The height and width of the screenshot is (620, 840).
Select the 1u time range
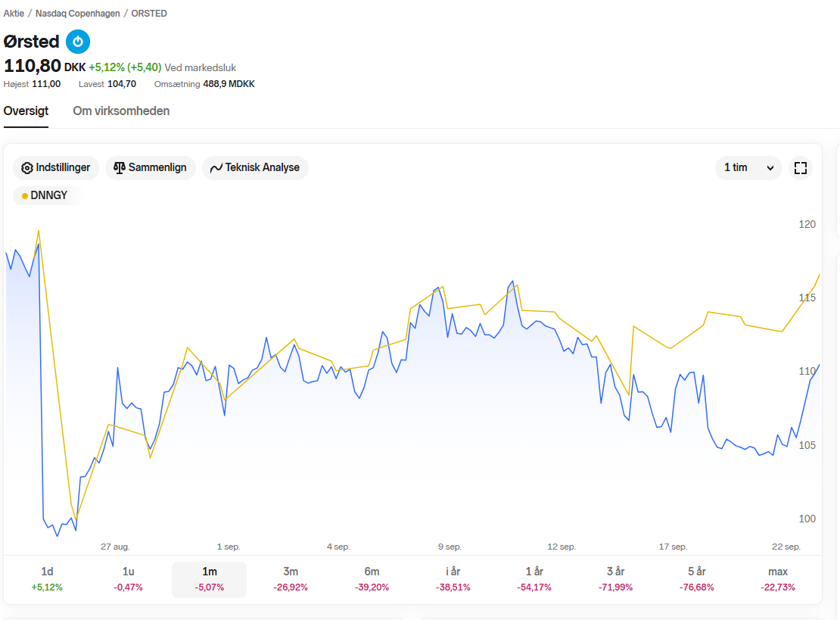pos(128,579)
